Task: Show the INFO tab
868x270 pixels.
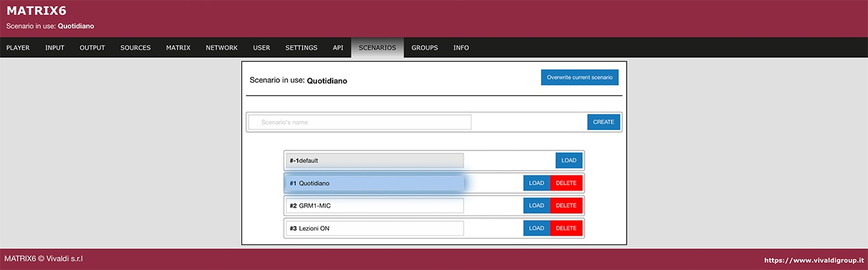Action: pyautogui.click(x=461, y=48)
